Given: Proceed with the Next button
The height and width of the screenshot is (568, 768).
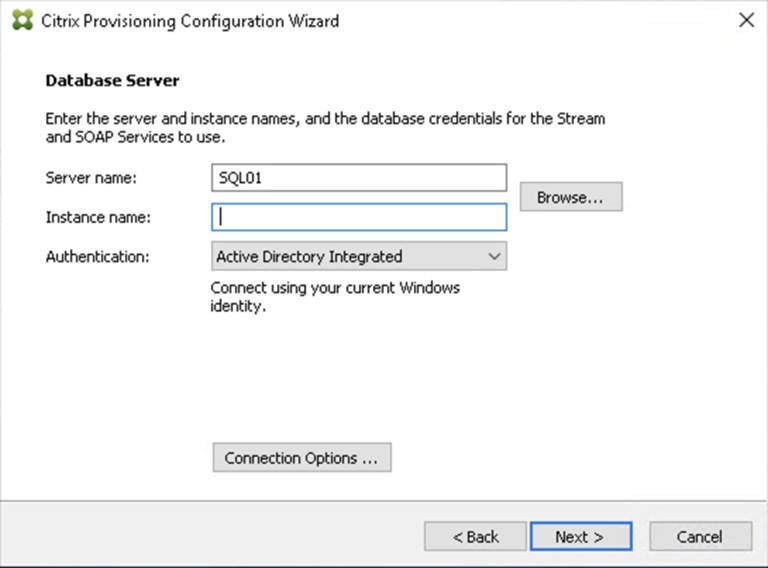Looking at the screenshot, I should [x=581, y=537].
